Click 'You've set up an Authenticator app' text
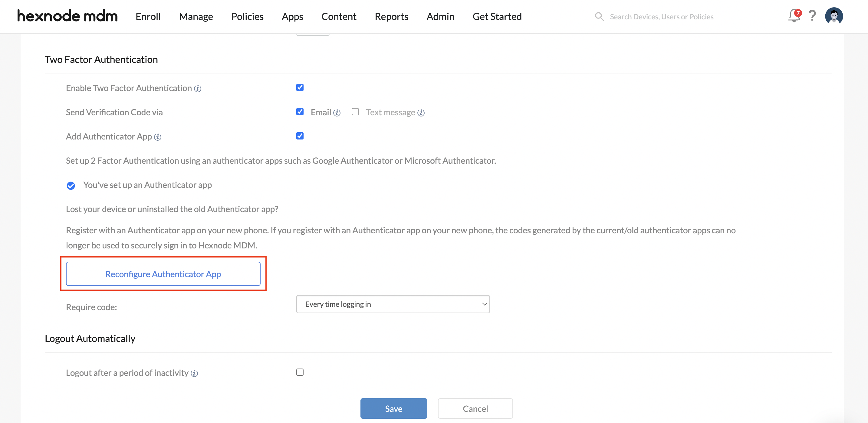Viewport: 868px width, 423px height. tap(148, 185)
